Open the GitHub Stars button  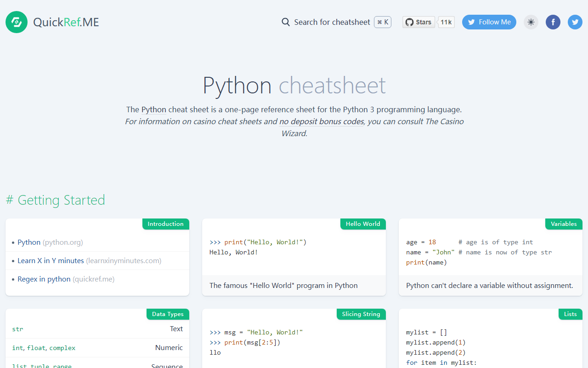coord(419,22)
